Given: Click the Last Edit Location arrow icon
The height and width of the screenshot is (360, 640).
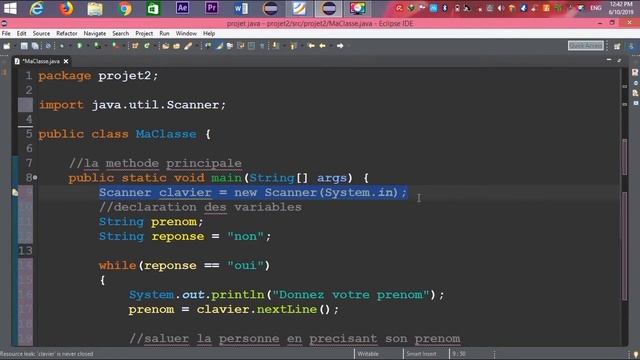Looking at the screenshot, I should [311, 46].
